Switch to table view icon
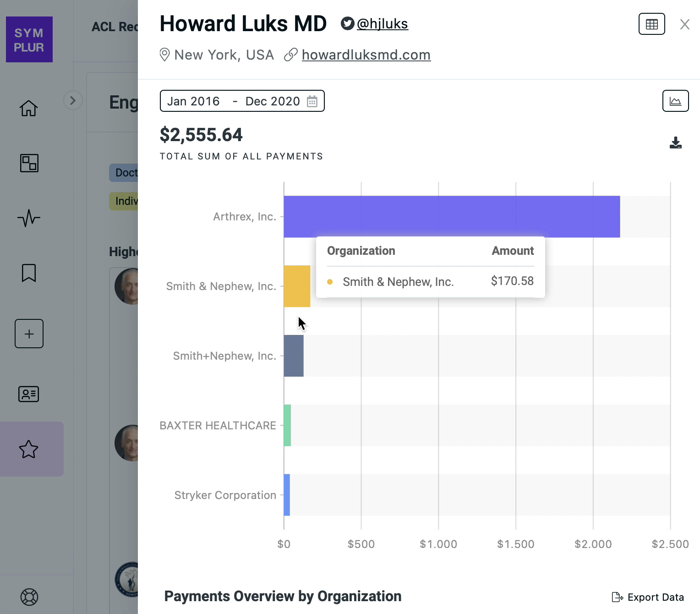 click(x=652, y=24)
